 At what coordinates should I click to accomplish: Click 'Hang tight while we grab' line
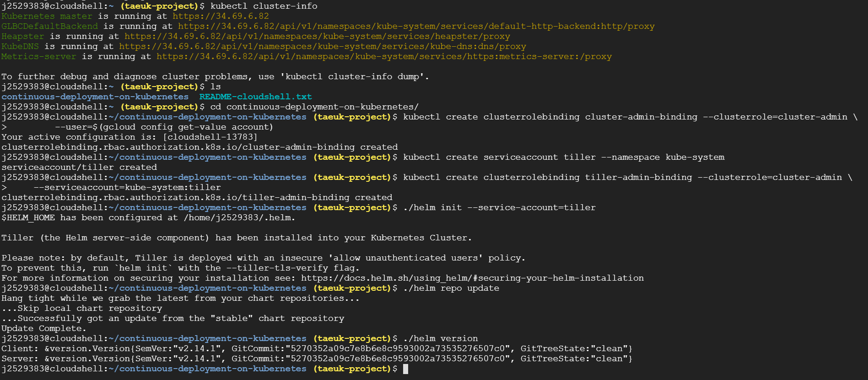(x=181, y=298)
